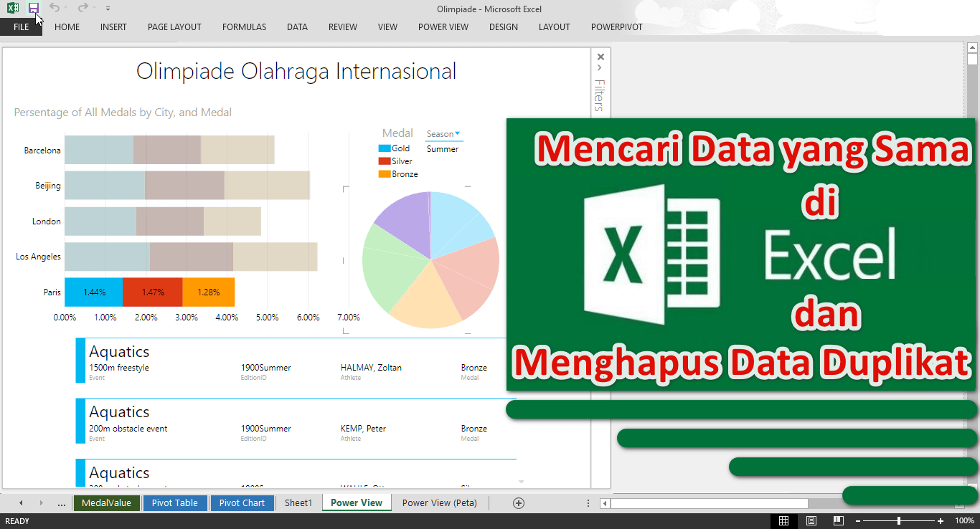Click athlete HALMAY, Zoltan
980x529 pixels.
coord(371,368)
